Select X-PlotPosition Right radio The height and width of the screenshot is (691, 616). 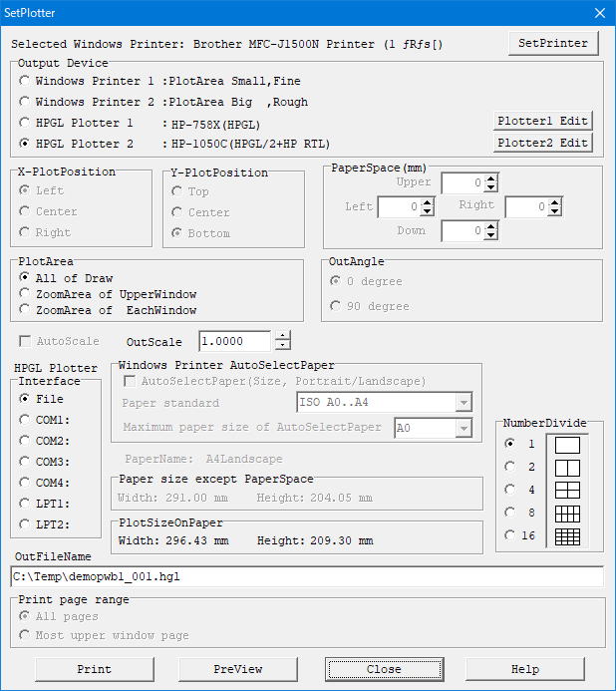click(x=25, y=231)
